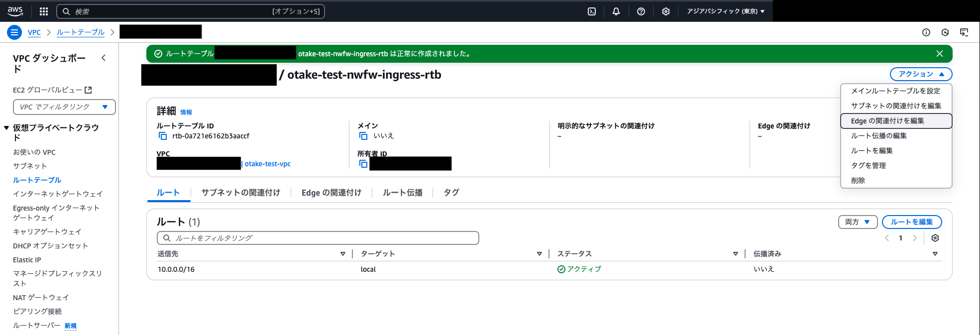Open the region selector アジアパシフィック (東京)

tap(726, 11)
